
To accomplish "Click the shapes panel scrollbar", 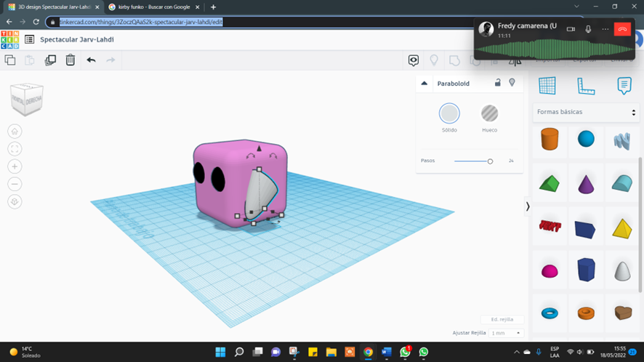I will pyautogui.click(x=640, y=225).
